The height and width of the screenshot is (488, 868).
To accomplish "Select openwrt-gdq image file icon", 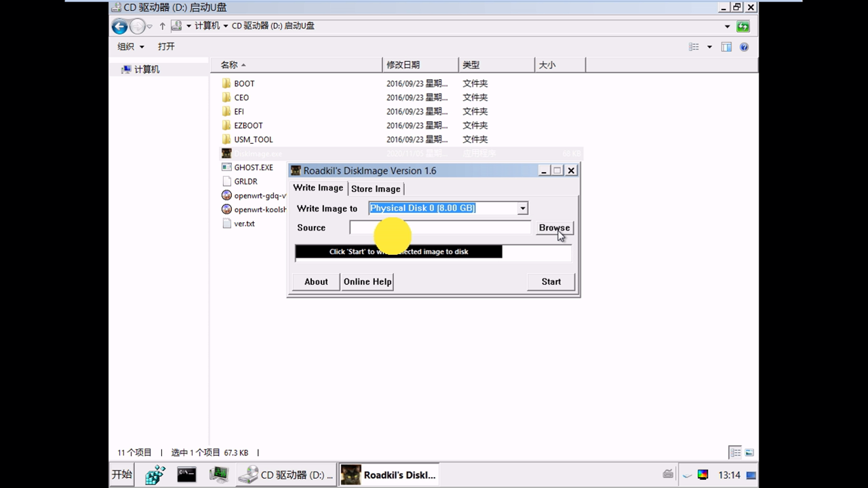I will click(x=226, y=195).
